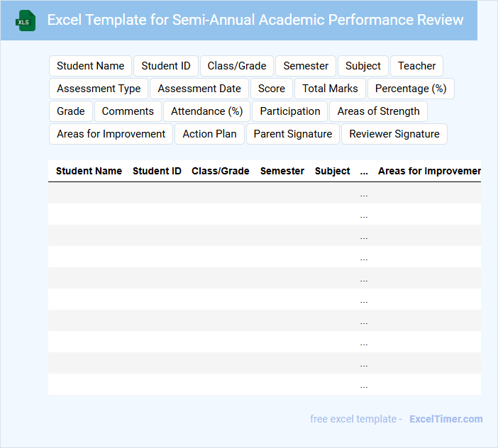Click the green XLS file icon
The image size is (498, 448).
point(26,21)
